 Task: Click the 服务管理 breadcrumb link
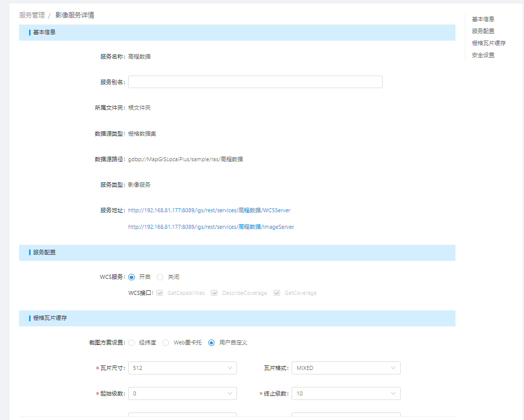[32, 16]
